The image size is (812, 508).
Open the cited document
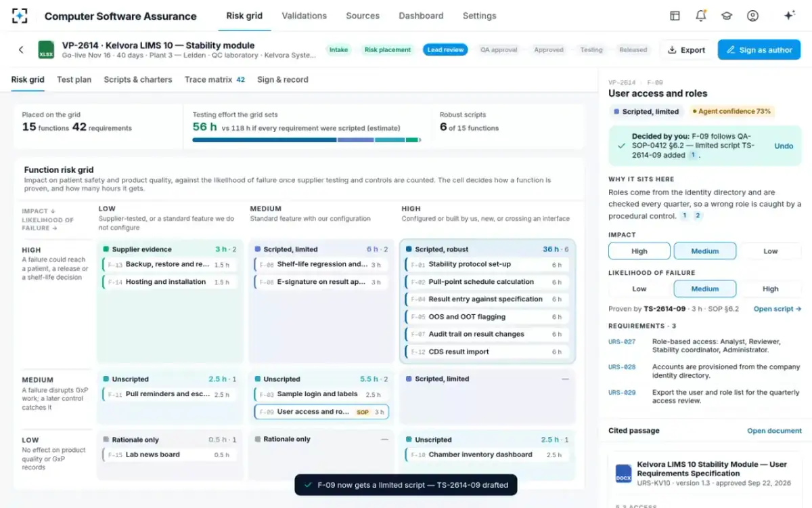tap(774, 431)
